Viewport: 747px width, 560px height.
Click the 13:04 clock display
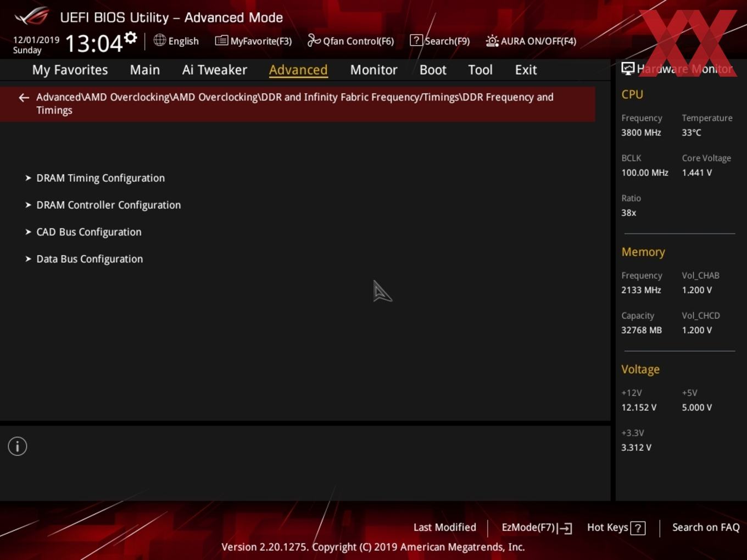click(x=94, y=43)
